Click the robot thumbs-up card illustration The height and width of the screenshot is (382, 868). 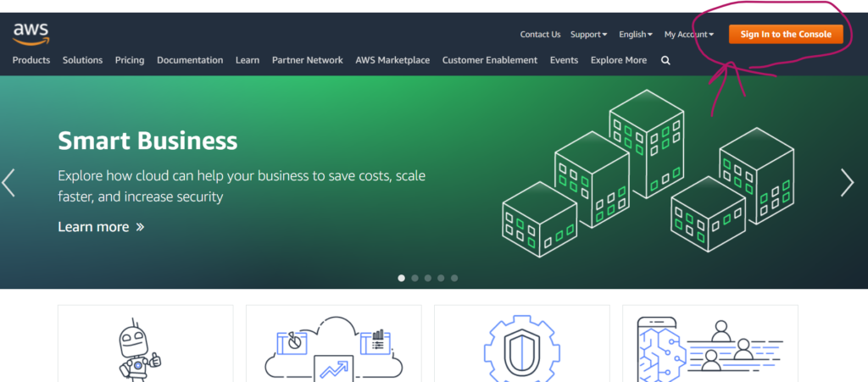tap(139, 349)
